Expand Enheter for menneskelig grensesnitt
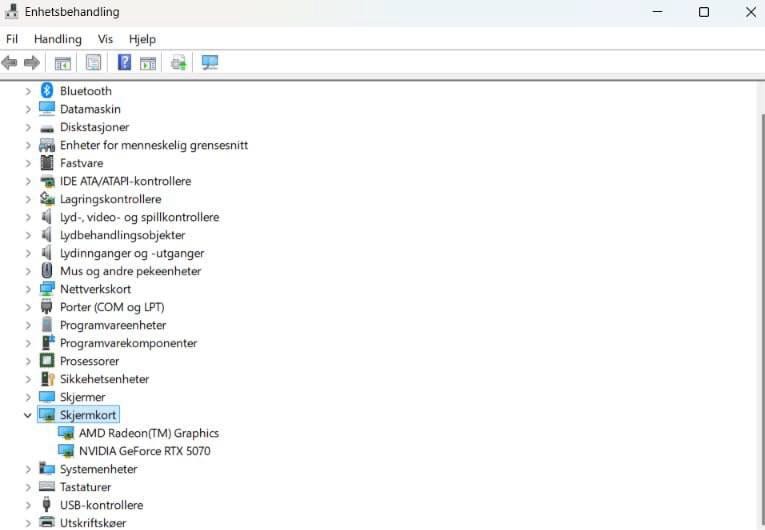765x530 pixels. click(x=28, y=145)
